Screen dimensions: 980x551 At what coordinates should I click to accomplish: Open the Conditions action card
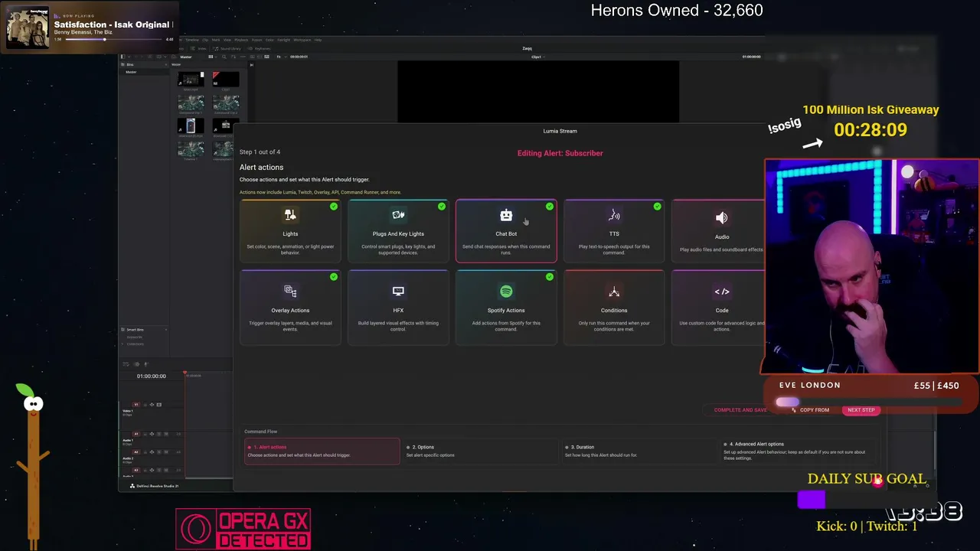click(x=614, y=307)
